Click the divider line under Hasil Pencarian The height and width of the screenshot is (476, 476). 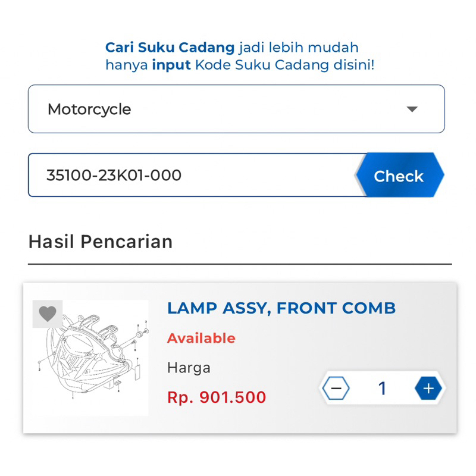(x=240, y=264)
